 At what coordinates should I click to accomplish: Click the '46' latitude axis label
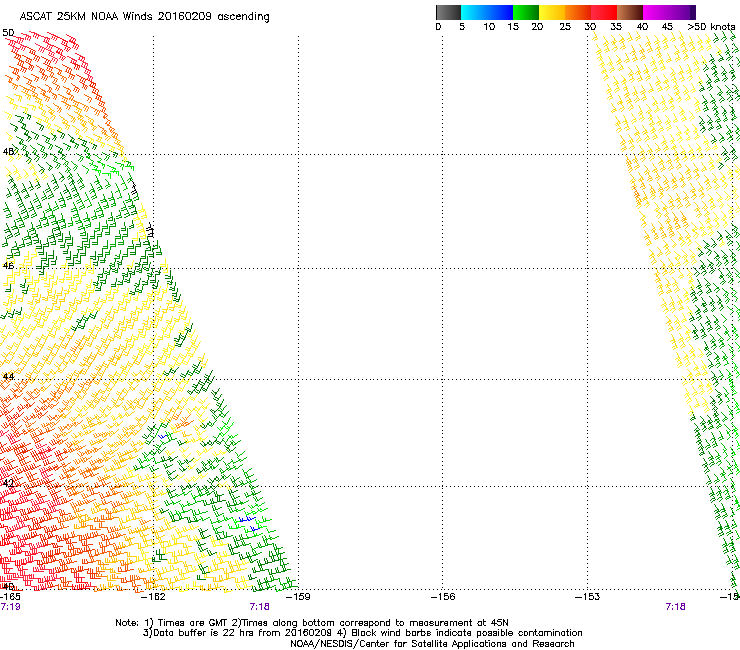pyautogui.click(x=8, y=266)
